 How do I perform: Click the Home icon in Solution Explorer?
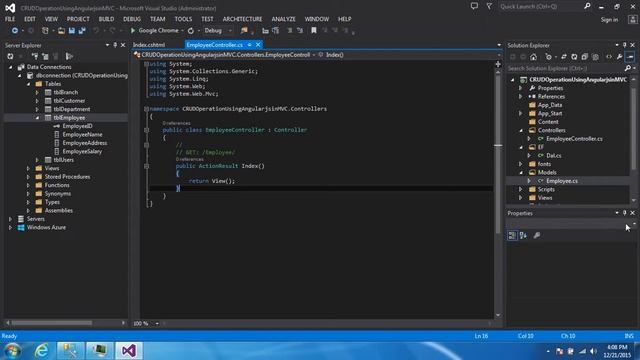coord(533,57)
